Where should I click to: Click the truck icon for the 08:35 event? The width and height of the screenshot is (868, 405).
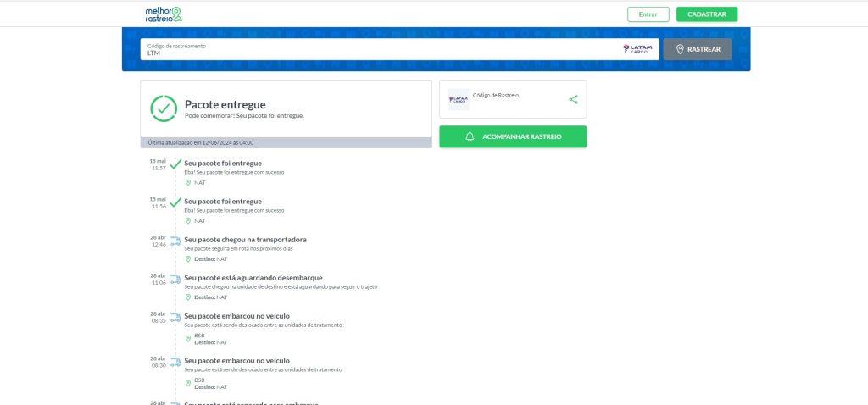click(x=175, y=317)
